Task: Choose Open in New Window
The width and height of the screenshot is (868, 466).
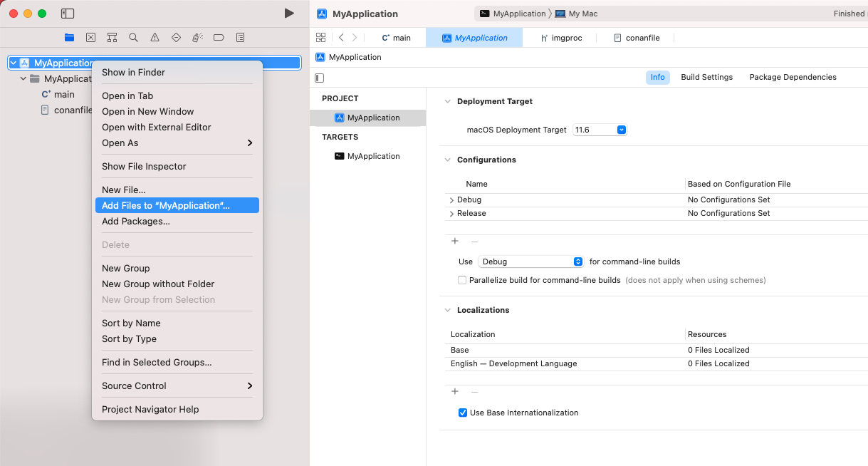Action: tap(177, 111)
